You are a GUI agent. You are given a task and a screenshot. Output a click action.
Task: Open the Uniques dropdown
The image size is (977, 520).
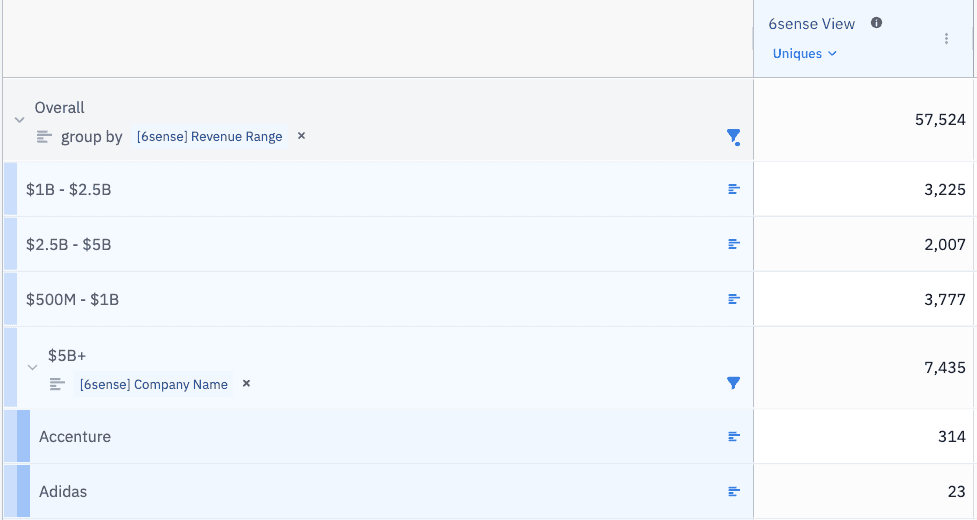click(x=804, y=54)
